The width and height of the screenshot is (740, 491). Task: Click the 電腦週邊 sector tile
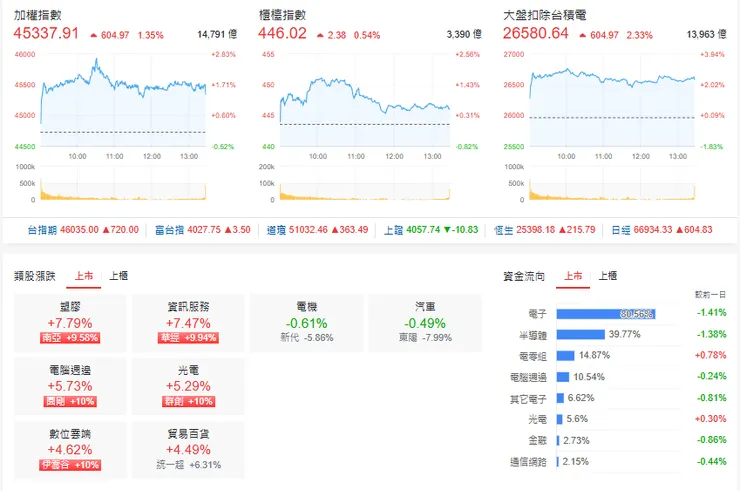[x=70, y=386]
